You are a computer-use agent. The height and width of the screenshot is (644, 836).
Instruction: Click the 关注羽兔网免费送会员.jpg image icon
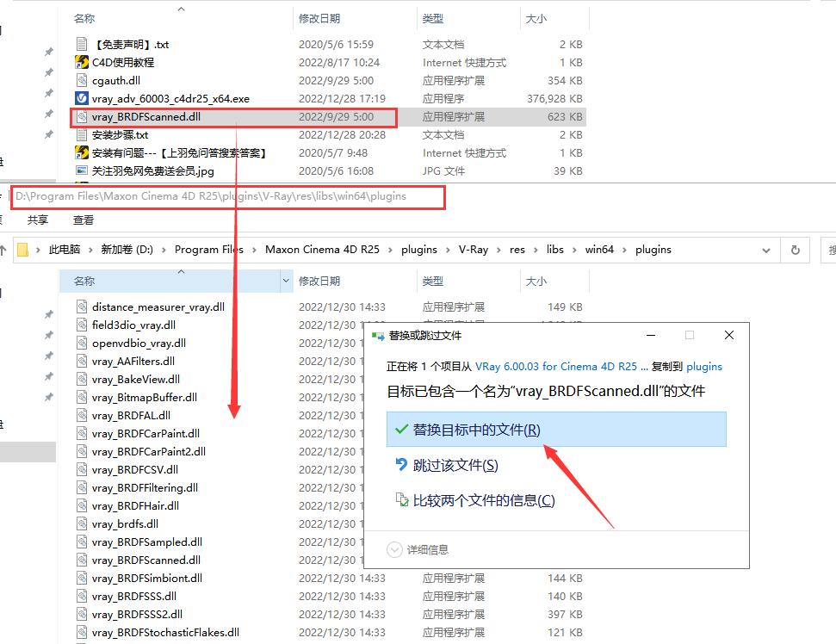(82, 171)
